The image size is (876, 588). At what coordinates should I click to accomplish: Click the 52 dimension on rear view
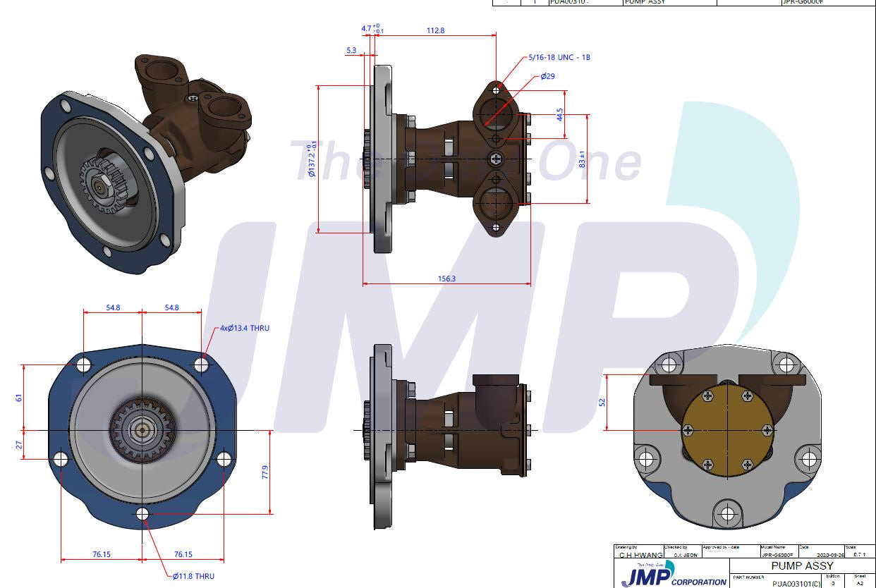click(602, 402)
